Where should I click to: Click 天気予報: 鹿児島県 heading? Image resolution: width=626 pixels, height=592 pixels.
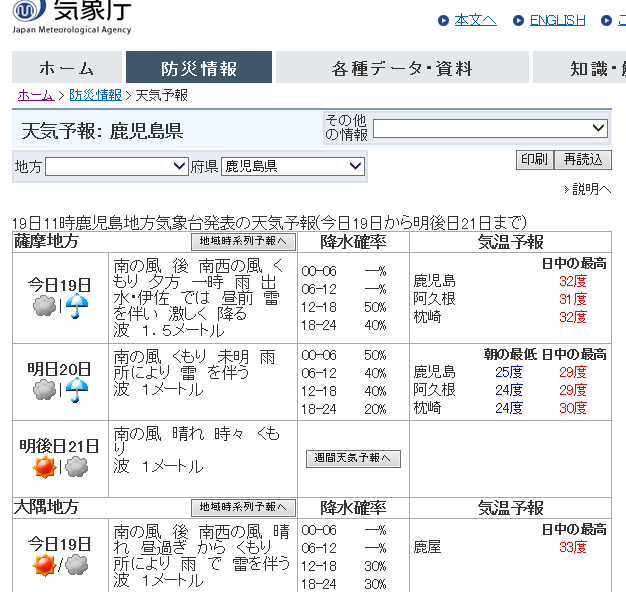coord(102,131)
